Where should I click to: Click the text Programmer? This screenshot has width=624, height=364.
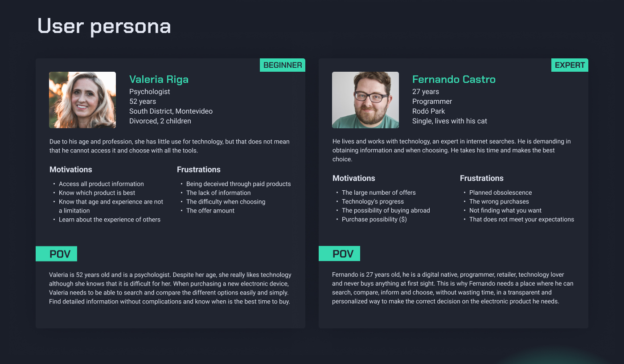pyautogui.click(x=432, y=102)
